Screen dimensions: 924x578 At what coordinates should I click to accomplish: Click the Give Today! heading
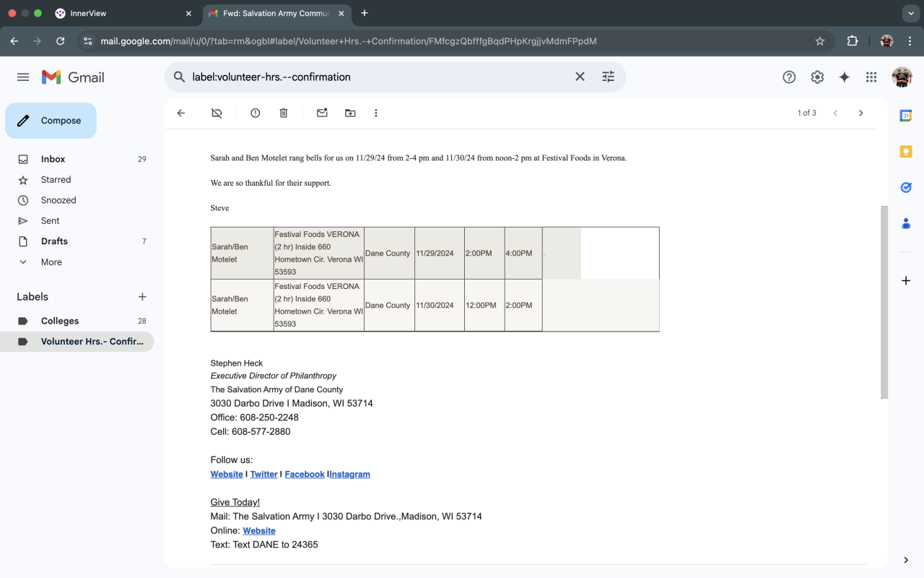tap(235, 502)
